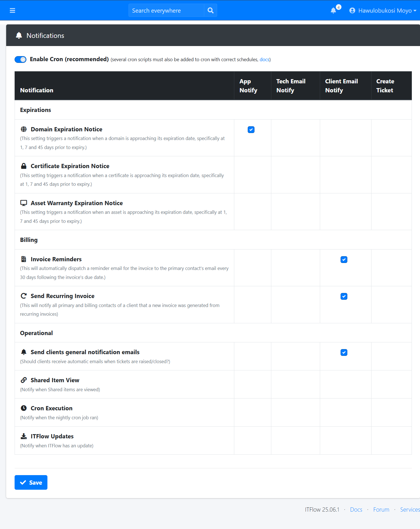Expand the Hawulobukosi Moyo user dropdown
Viewport: 420px width, 529px height.
383,11
